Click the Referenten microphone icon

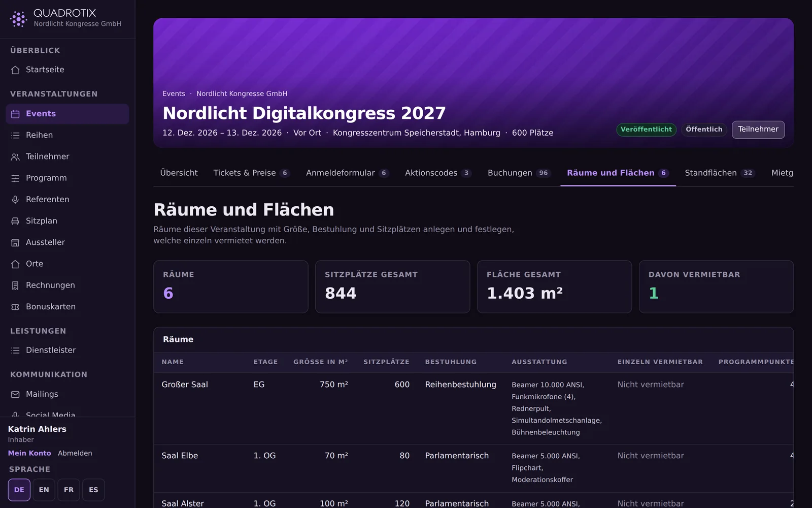click(x=15, y=200)
